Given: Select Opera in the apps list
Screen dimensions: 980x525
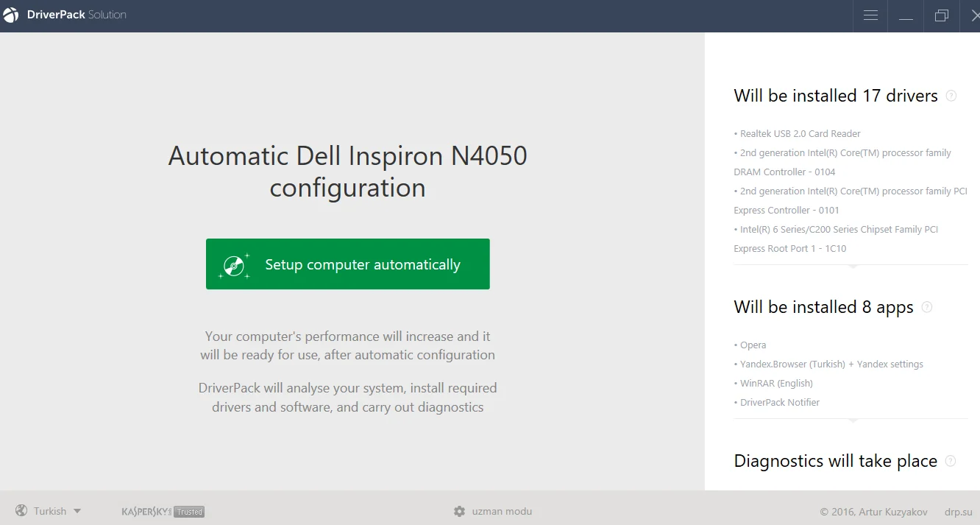Looking at the screenshot, I should coord(753,345).
